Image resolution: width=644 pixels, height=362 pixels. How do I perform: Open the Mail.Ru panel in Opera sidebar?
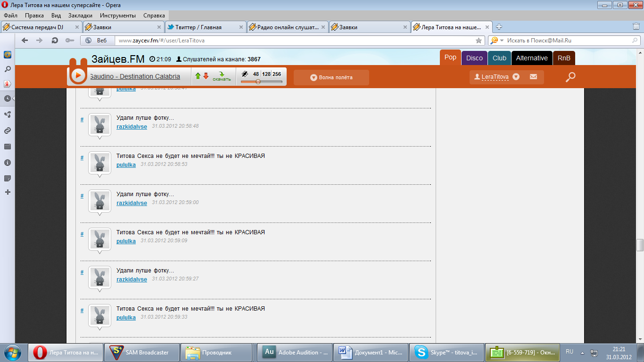(x=8, y=54)
